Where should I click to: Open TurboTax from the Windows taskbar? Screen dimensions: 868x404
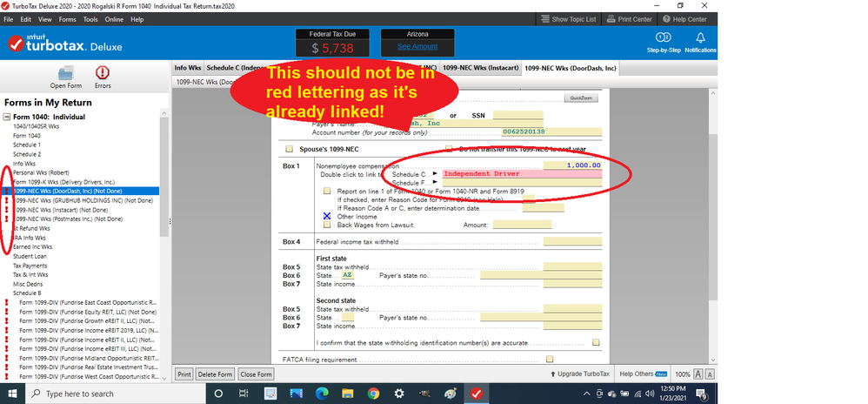click(477, 394)
